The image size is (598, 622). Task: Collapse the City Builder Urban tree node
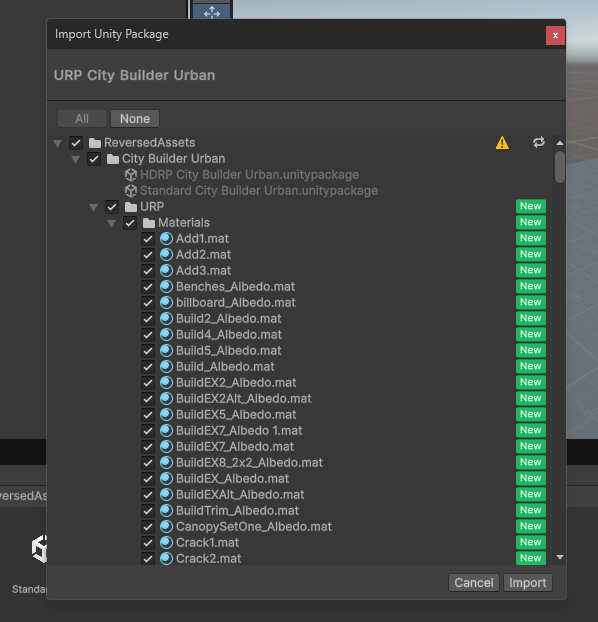point(75,160)
